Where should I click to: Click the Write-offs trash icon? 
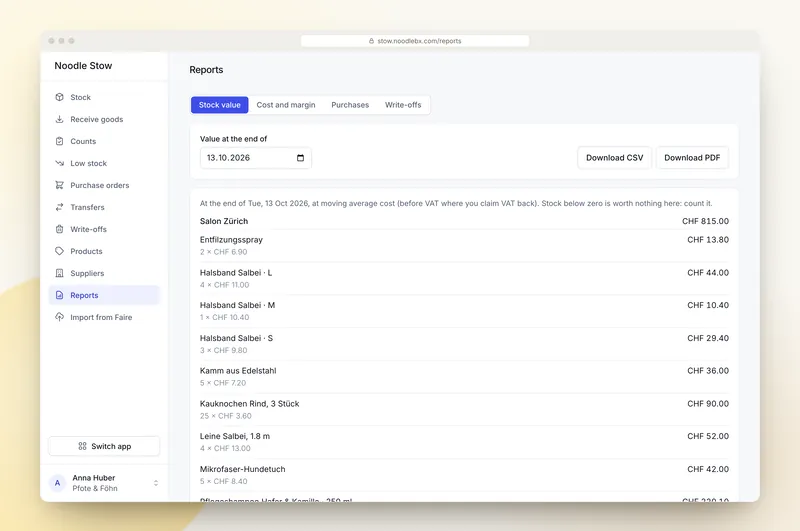[60, 229]
